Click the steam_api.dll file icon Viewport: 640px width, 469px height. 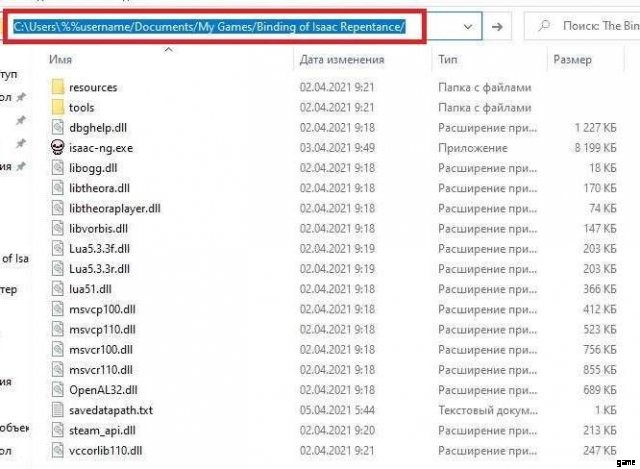tap(57, 430)
